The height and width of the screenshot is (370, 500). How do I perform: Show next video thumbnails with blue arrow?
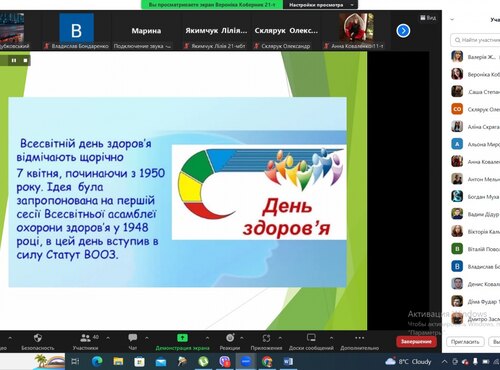pos(403,31)
